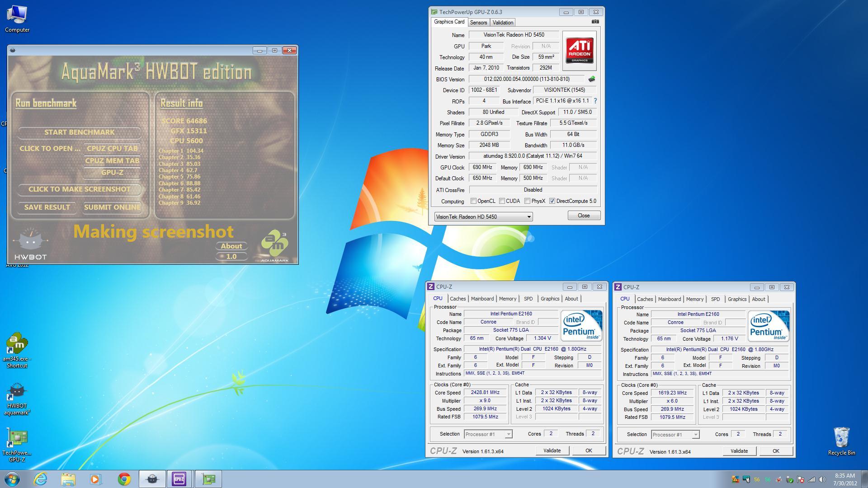Enable the CUDA checkbox
This screenshot has height=488, width=868.
point(502,201)
